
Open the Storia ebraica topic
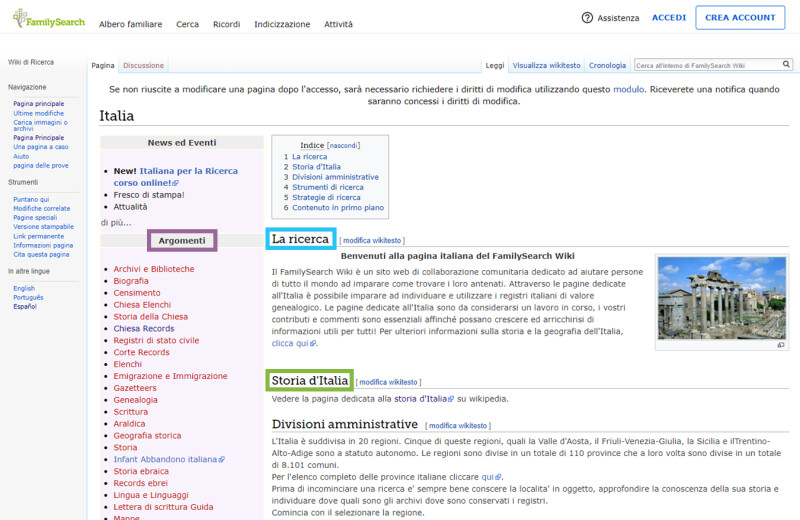click(141, 472)
